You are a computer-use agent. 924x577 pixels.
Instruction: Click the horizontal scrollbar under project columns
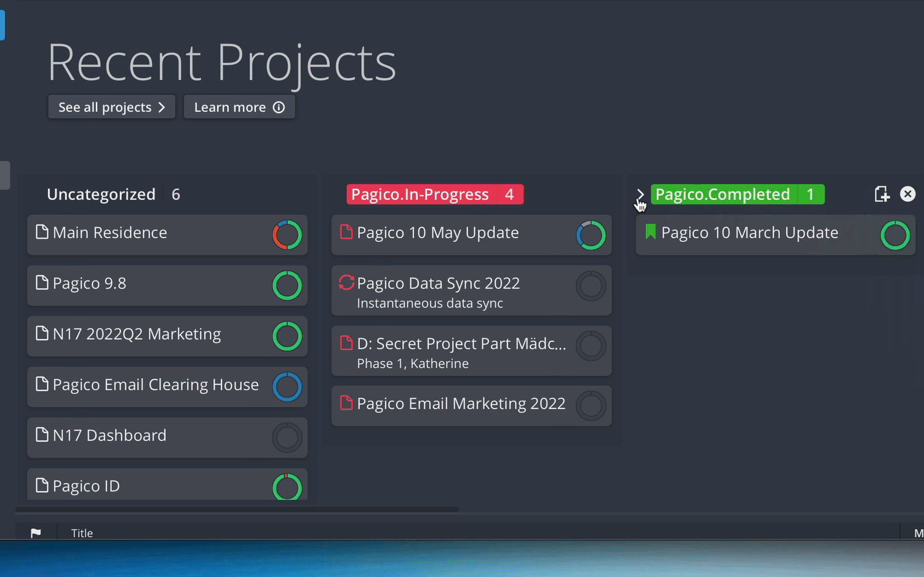[x=237, y=510]
